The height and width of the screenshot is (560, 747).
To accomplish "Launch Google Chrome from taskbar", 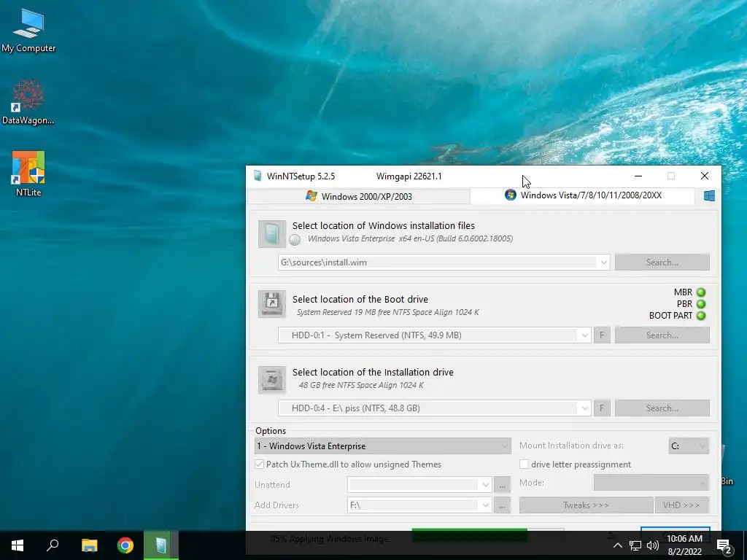I will pos(125,545).
